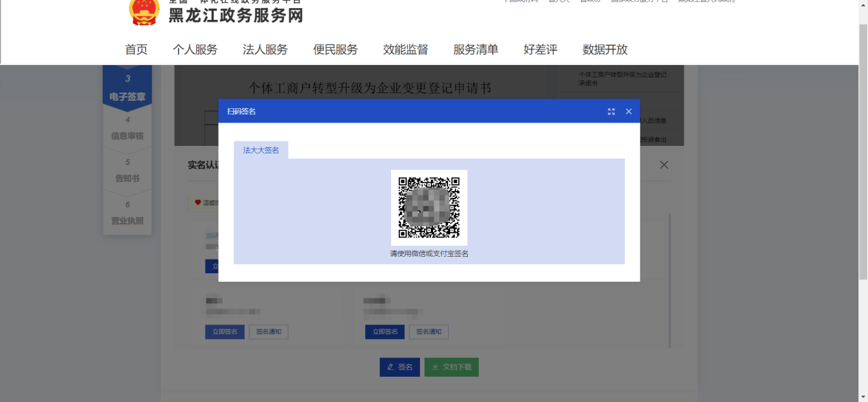Click step 3 电子签章 in sidebar
The image size is (868, 402).
127,89
